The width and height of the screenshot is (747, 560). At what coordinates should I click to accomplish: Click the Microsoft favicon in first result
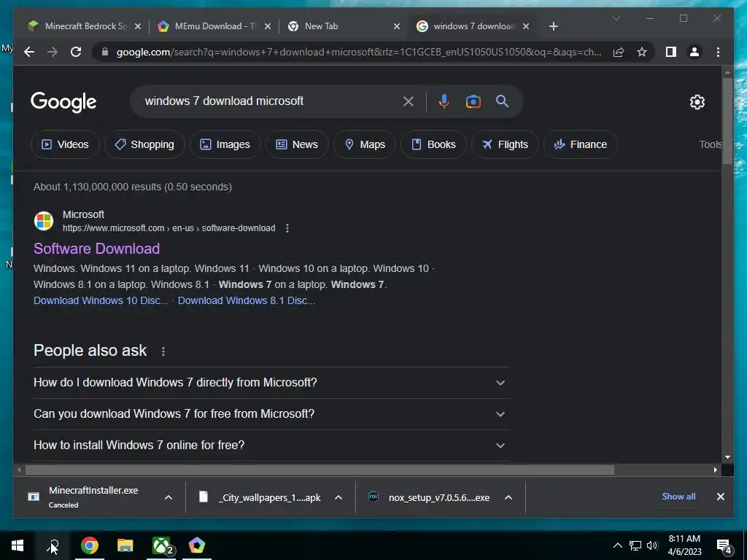pos(43,221)
